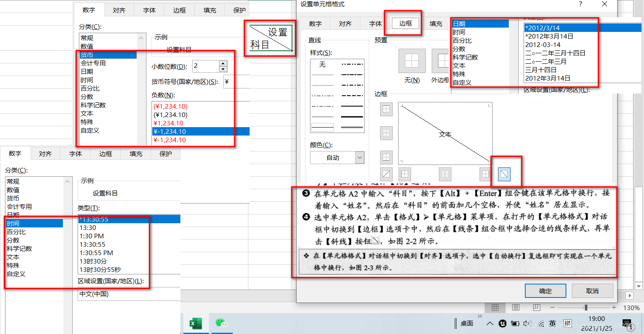Switch to Normal view in status bar
The height and width of the screenshot is (334, 644).
click(x=495, y=308)
